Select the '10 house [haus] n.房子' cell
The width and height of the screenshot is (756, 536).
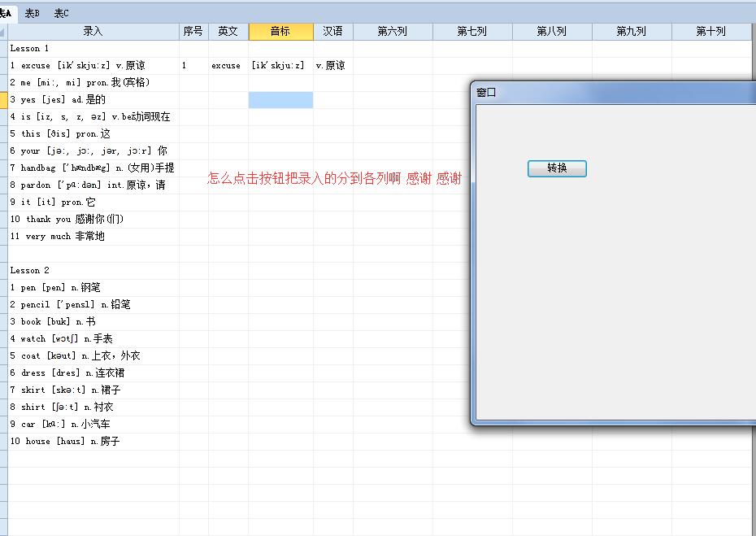(x=93, y=441)
